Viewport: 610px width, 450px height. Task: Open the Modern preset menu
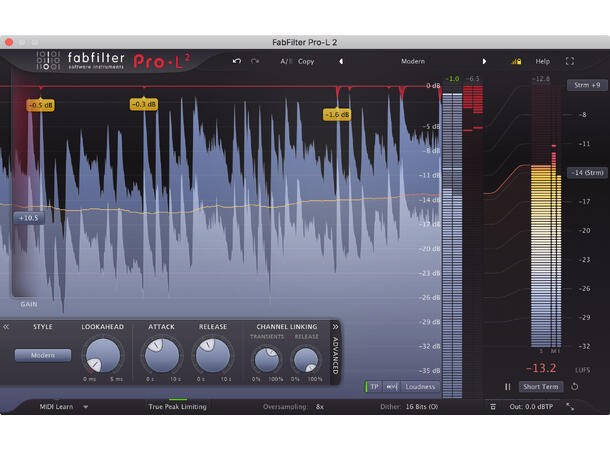(413, 61)
